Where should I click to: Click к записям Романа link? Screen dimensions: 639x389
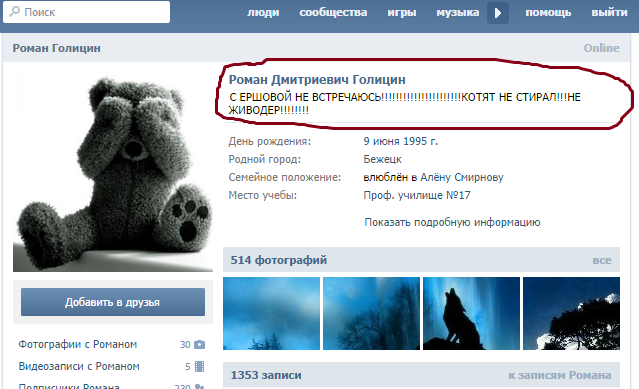tap(560, 375)
